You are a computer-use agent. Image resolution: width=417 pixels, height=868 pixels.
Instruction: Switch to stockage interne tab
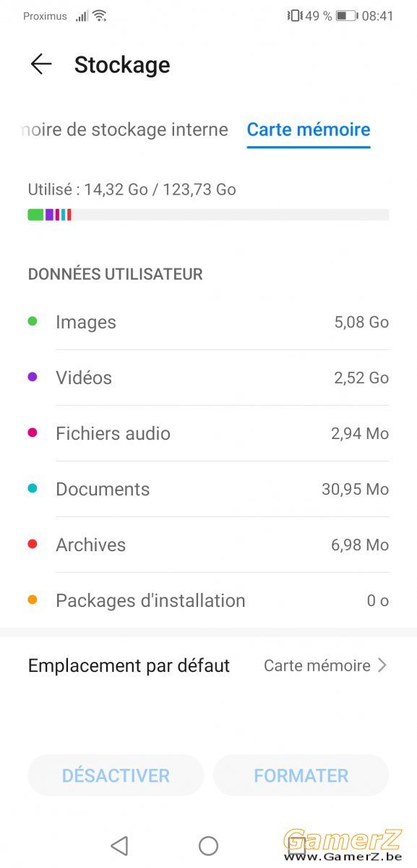tap(123, 129)
